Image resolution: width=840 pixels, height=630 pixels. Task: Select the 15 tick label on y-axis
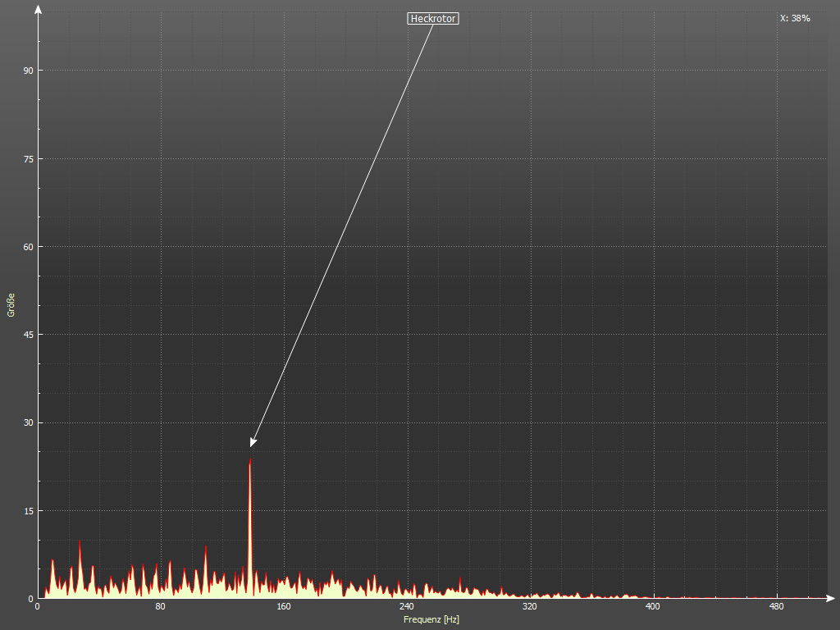[28, 511]
